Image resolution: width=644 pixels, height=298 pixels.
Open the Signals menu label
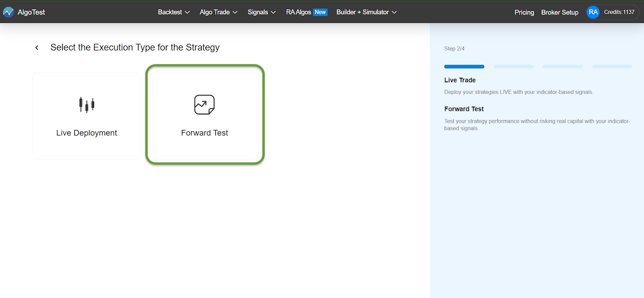click(258, 12)
